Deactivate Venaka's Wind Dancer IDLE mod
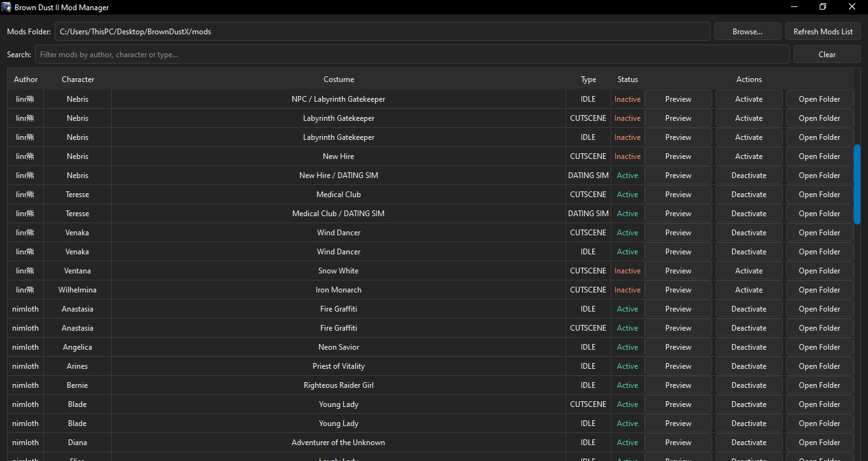868x461 pixels. (749, 251)
